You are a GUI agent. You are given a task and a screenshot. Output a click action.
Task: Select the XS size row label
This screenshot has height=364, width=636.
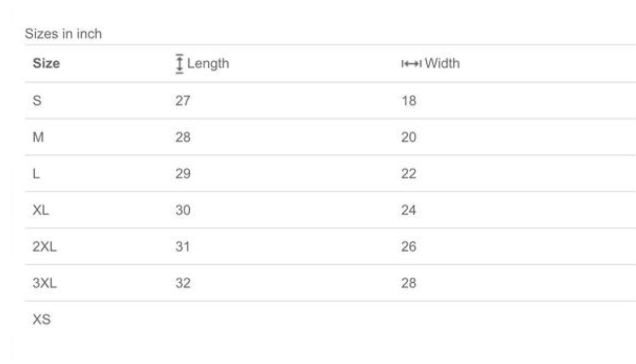42,320
